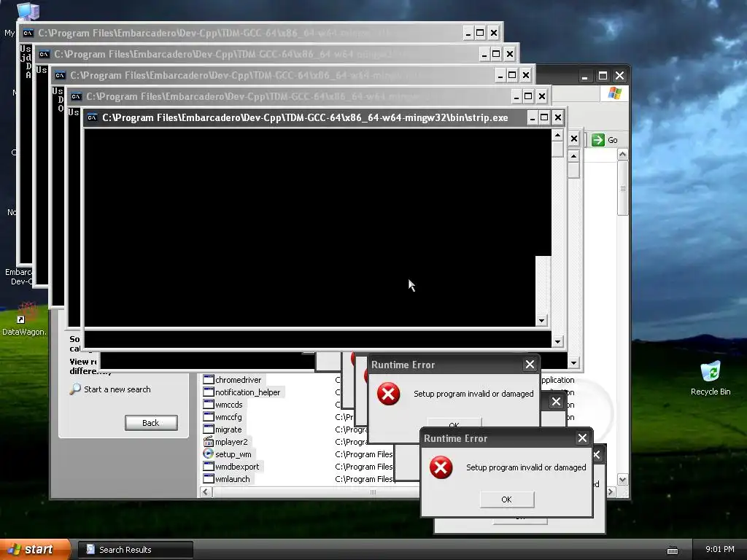This screenshot has height=560, width=747.
Task: Select setup_wm file in results list
Action: coord(233,454)
